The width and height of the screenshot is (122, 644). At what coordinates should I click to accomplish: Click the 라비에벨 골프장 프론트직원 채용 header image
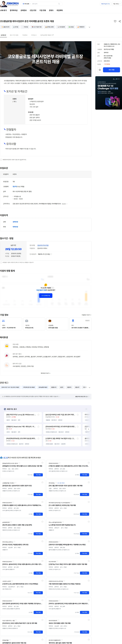click(46, 59)
